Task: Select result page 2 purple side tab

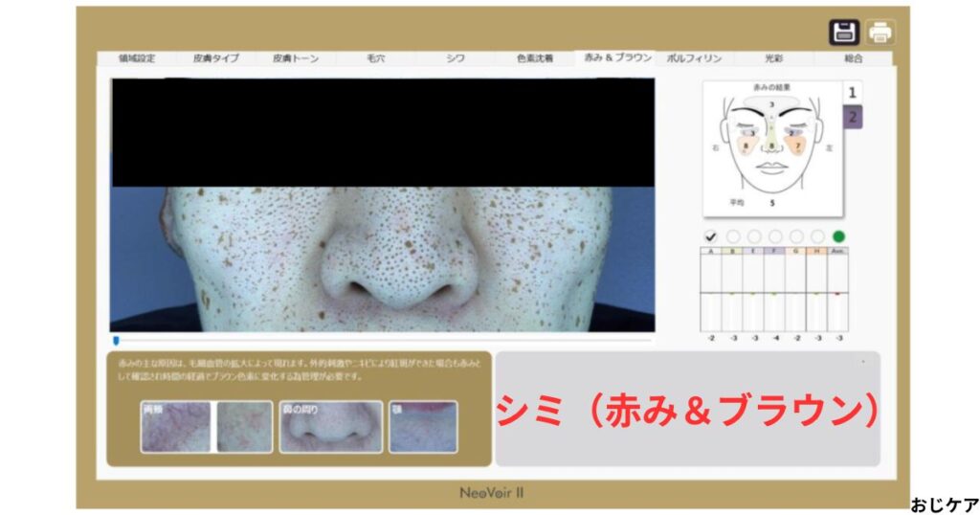Action: pyautogui.click(x=853, y=117)
